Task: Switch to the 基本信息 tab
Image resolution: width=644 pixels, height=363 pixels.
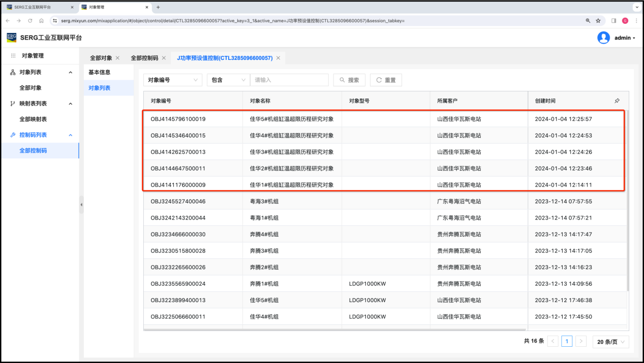Action: pos(100,72)
